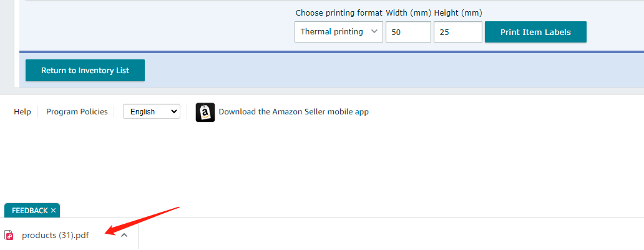Open the Help link in footer

[x=22, y=112]
